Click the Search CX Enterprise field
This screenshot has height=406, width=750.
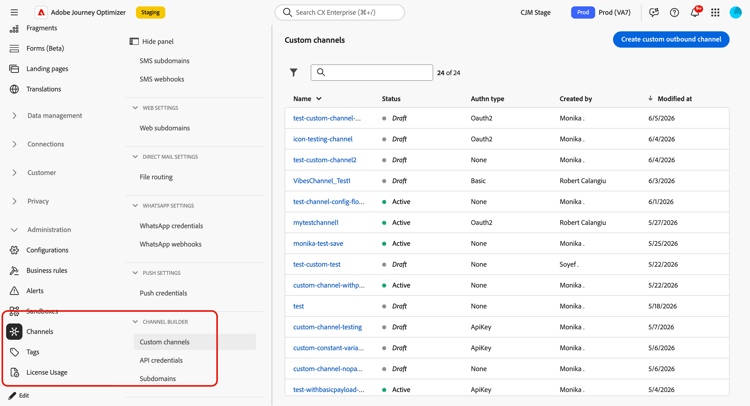(x=340, y=12)
